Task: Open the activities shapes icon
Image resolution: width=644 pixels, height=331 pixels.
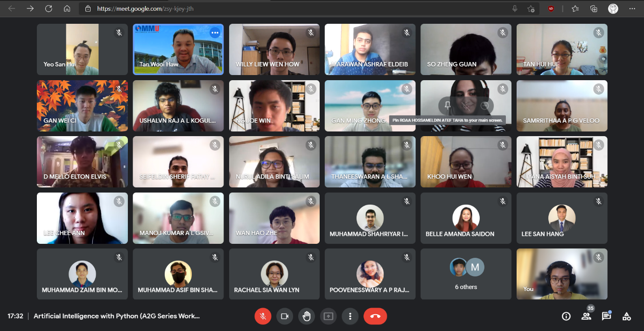Action: (627, 317)
